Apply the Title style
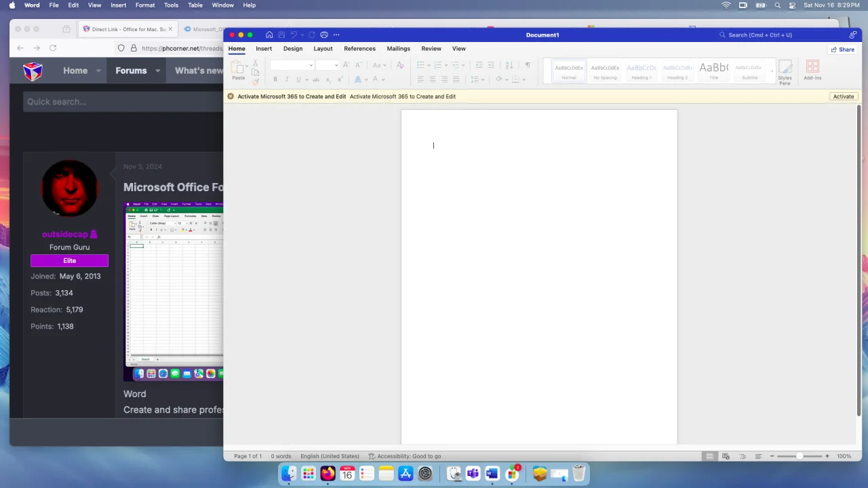The height and width of the screenshot is (488, 868). (713, 70)
